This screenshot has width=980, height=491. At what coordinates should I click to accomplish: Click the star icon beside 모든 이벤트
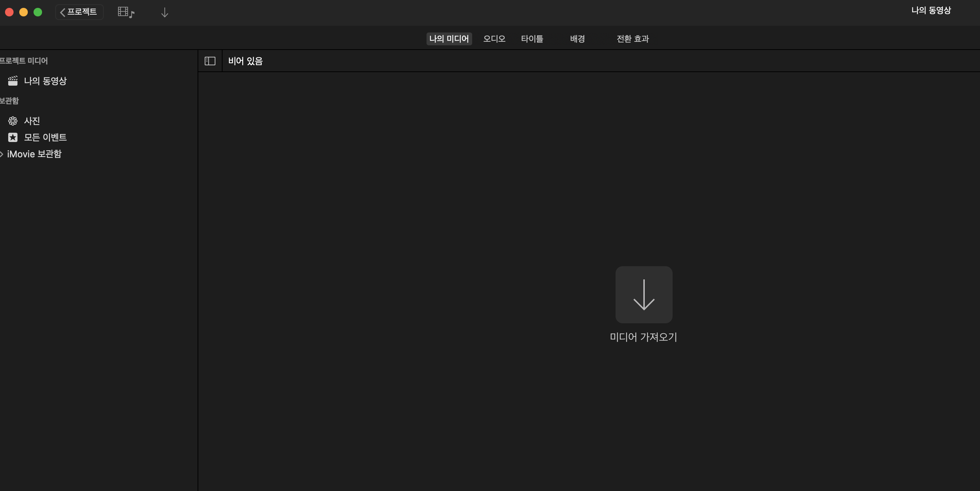coord(13,137)
